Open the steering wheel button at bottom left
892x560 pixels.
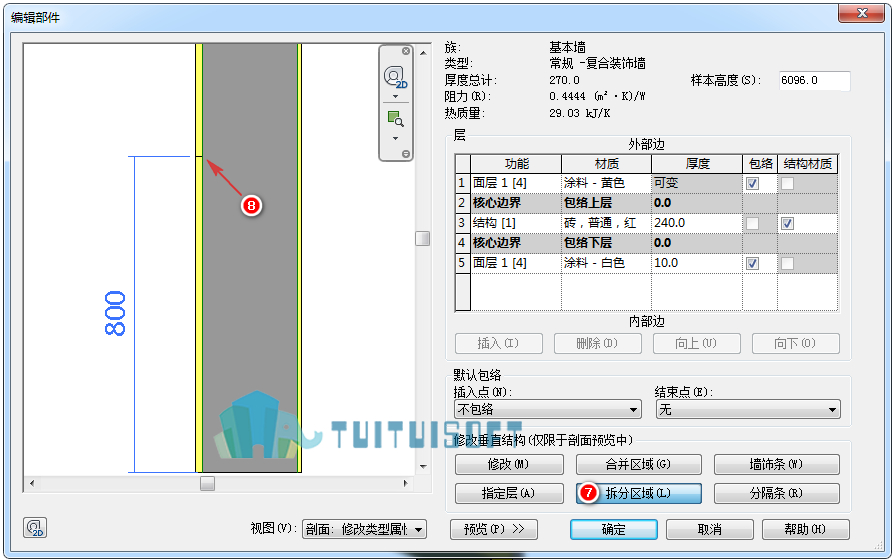coord(35,528)
